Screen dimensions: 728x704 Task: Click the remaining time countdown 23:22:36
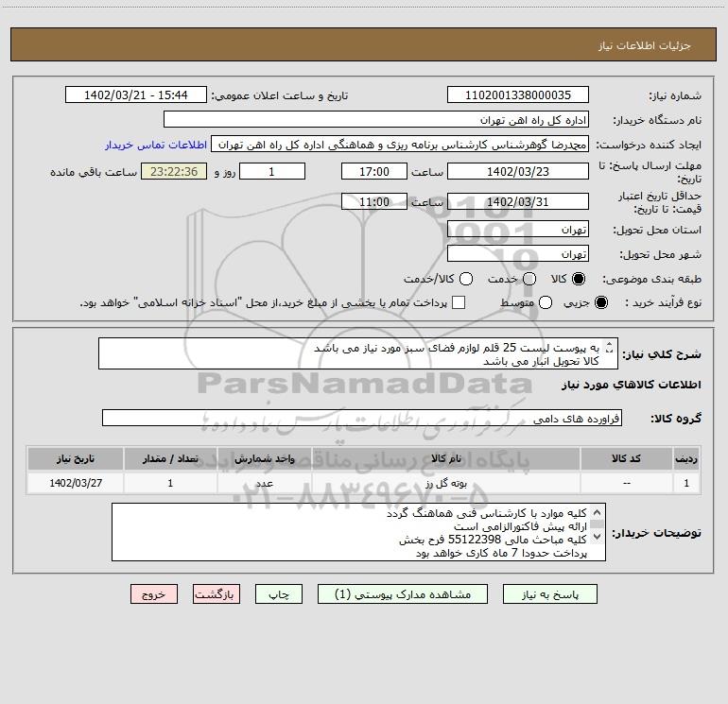coord(174,171)
